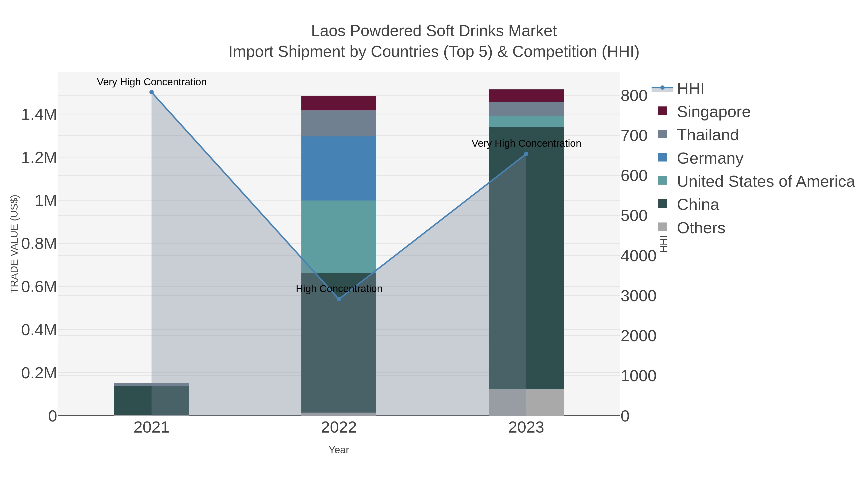Click the 1M left axis tick label
Image resolution: width=868 pixels, height=488 pixels.
click(x=46, y=201)
